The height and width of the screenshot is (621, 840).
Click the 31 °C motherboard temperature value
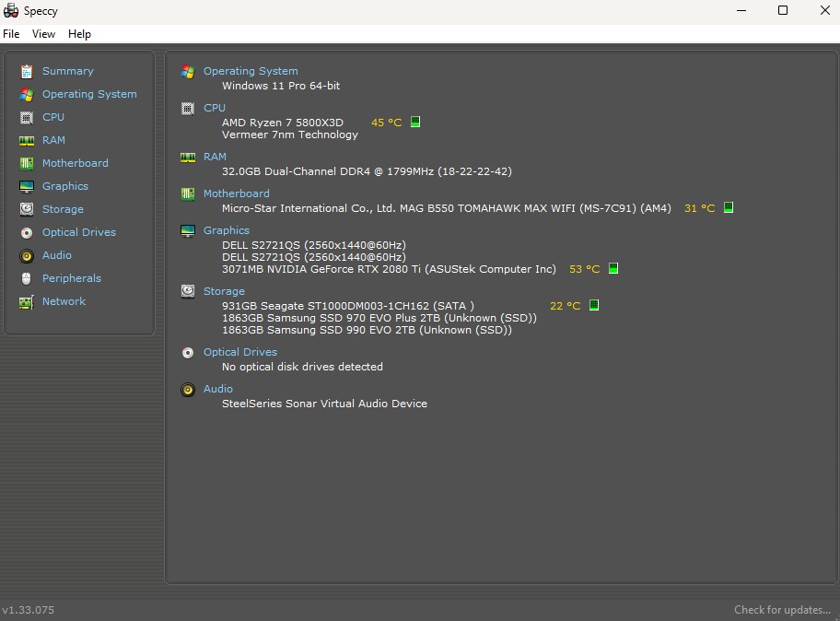[x=700, y=208]
